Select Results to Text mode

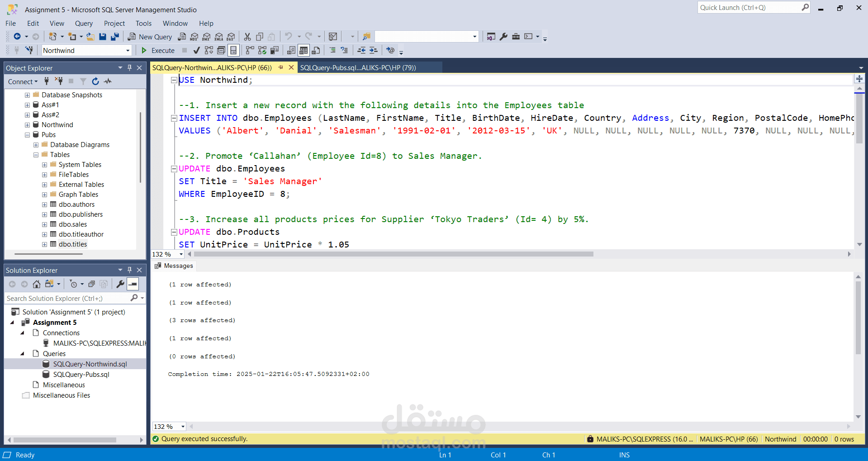point(291,50)
